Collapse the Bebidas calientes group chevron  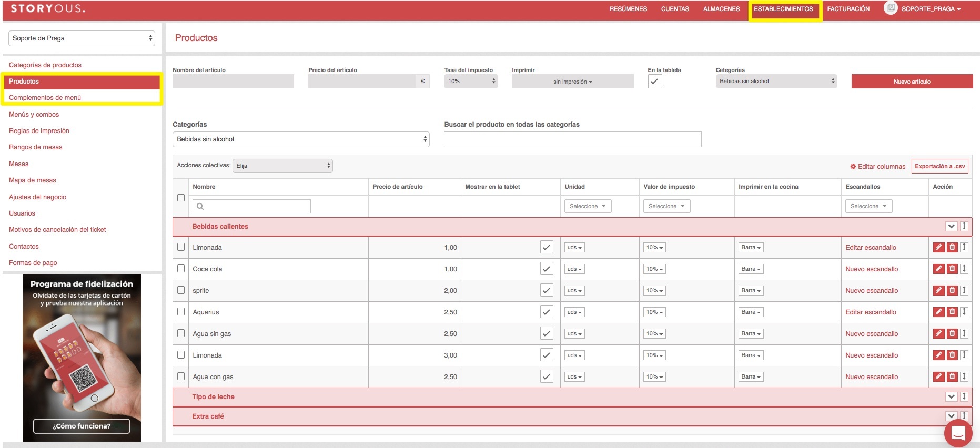pos(951,226)
